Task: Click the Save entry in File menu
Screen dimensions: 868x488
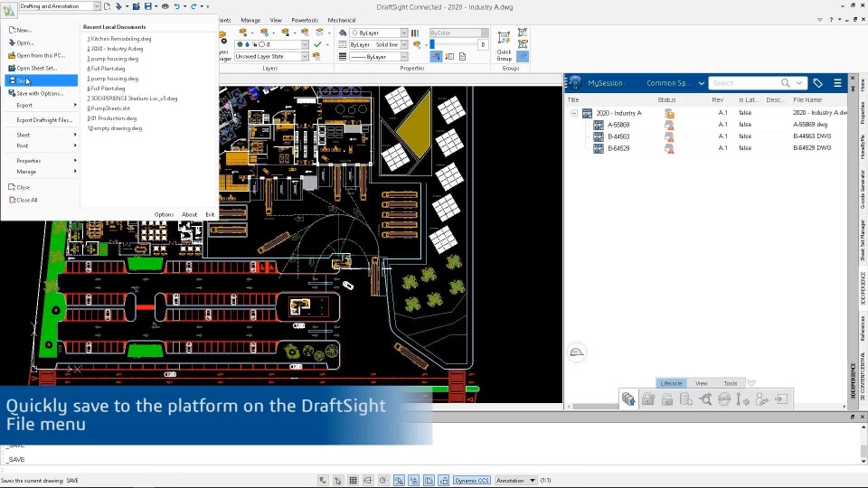Action: [x=41, y=80]
